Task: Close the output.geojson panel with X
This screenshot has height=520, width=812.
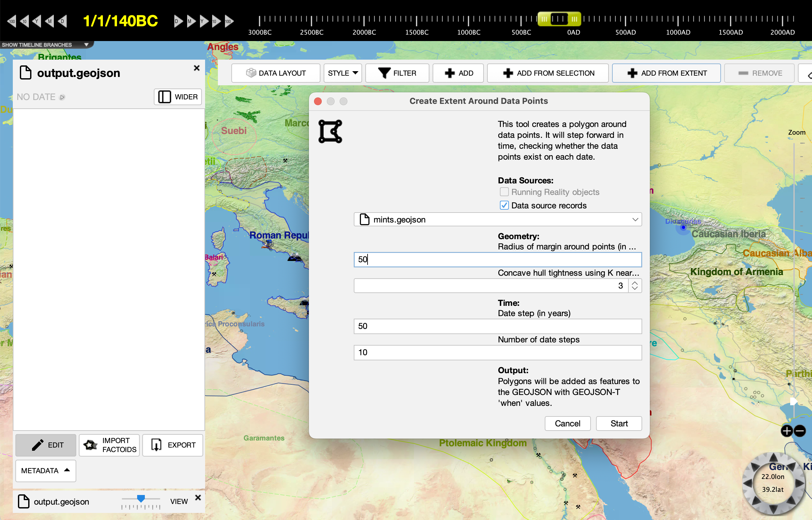Action: tap(197, 68)
